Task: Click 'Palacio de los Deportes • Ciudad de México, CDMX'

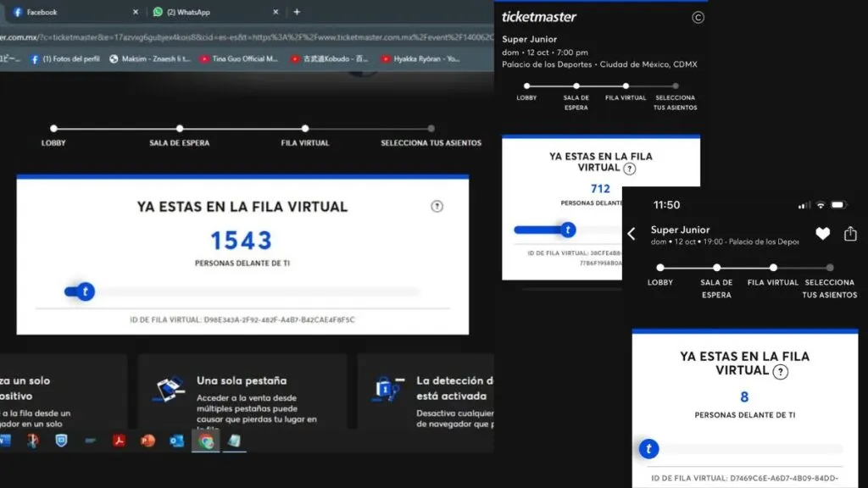Action: pos(599,64)
